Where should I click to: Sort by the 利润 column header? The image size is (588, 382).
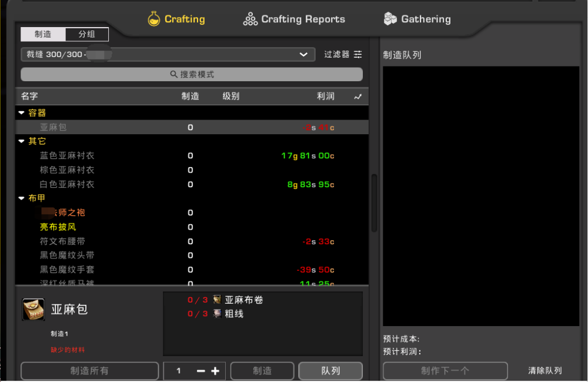pyautogui.click(x=326, y=97)
